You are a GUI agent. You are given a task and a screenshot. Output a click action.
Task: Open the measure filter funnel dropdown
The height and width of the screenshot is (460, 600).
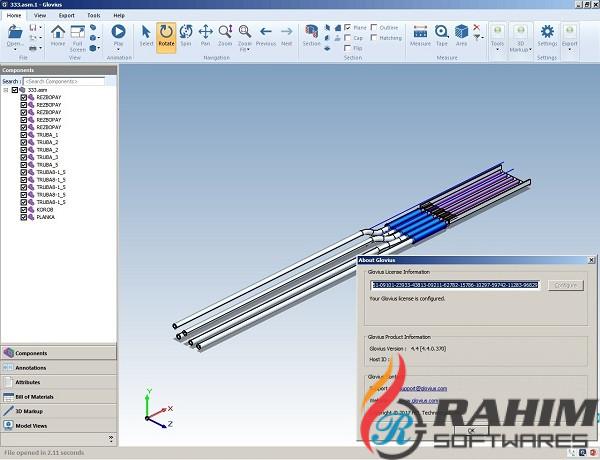point(478,38)
